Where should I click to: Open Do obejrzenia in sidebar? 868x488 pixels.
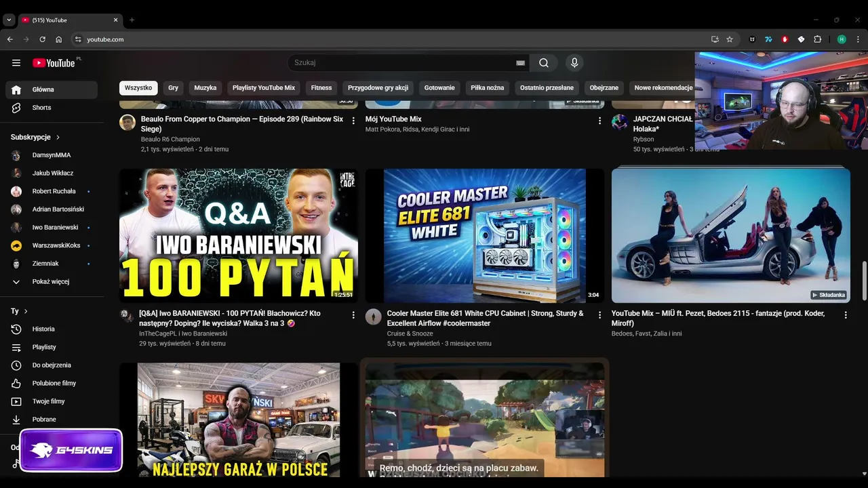pyautogui.click(x=52, y=365)
